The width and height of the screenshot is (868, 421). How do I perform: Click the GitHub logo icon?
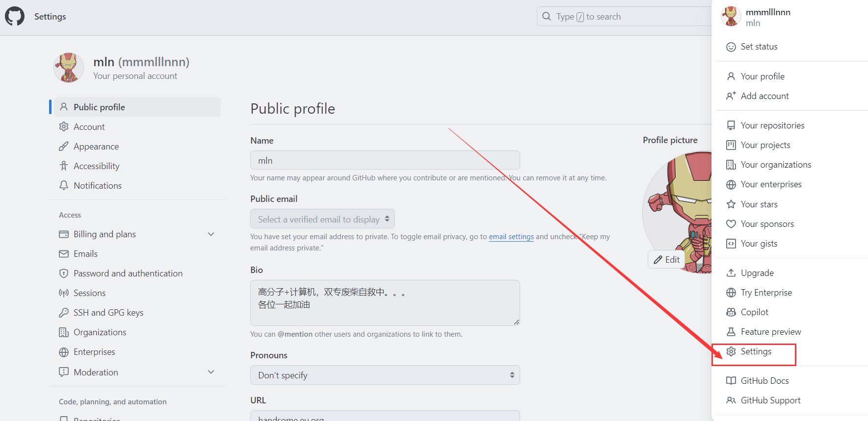click(15, 17)
